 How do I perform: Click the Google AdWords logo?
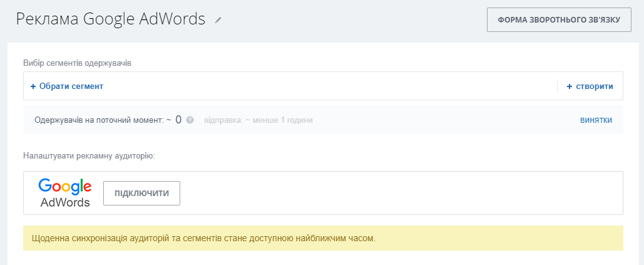point(65,193)
